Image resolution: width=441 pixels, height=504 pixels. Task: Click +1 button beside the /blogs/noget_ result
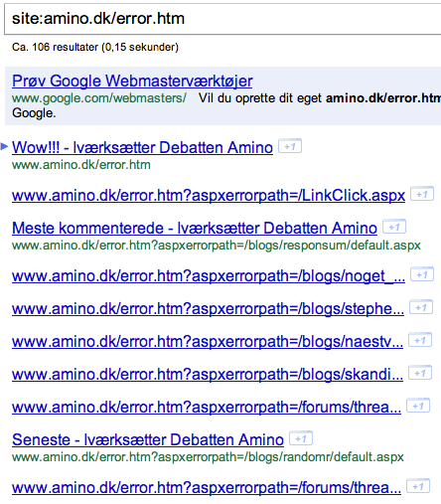(x=422, y=274)
